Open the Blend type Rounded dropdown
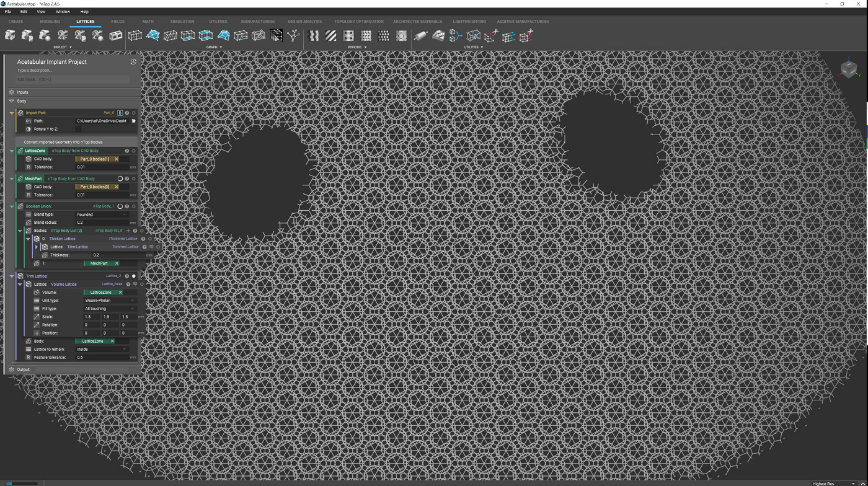 pyautogui.click(x=102, y=214)
